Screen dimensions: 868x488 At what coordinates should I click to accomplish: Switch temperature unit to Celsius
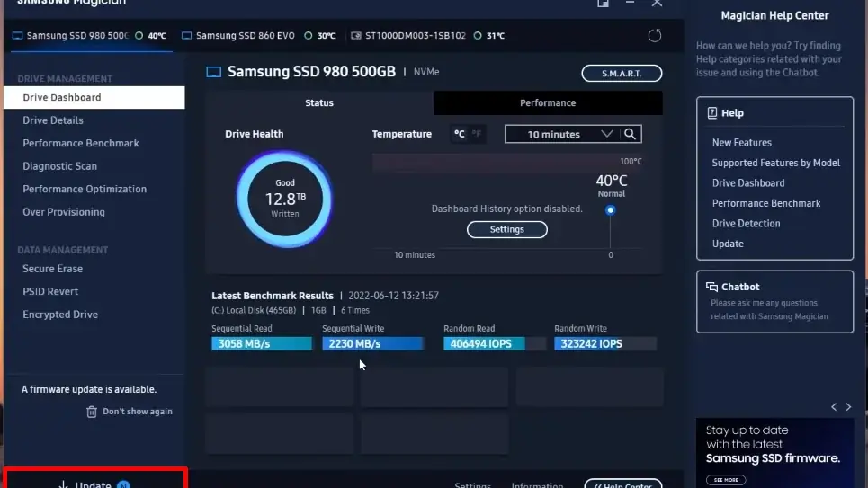pyautogui.click(x=459, y=134)
